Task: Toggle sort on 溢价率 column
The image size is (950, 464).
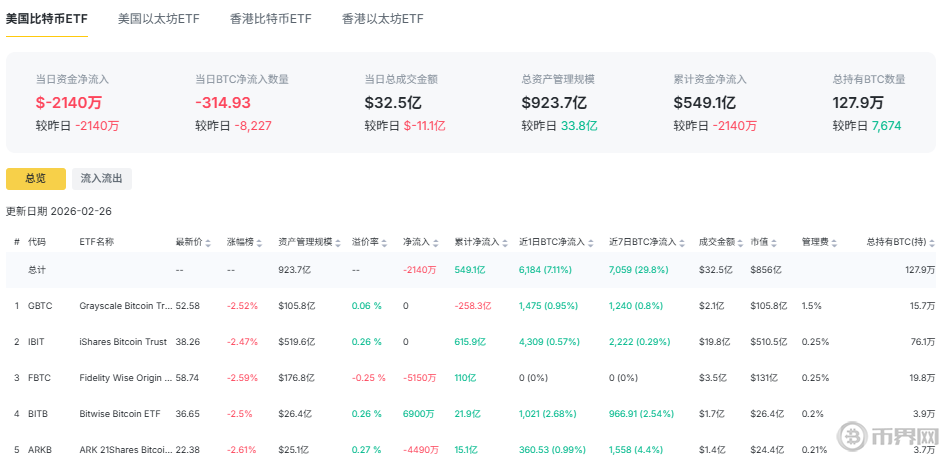Action: pyautogui.click(x=386, y=243)
